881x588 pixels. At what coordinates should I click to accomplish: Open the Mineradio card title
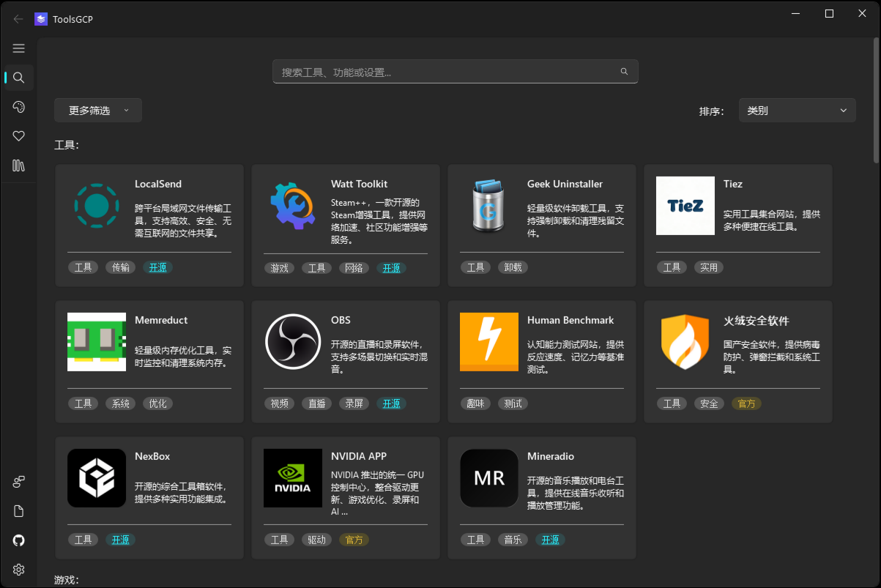click(550, 456)
